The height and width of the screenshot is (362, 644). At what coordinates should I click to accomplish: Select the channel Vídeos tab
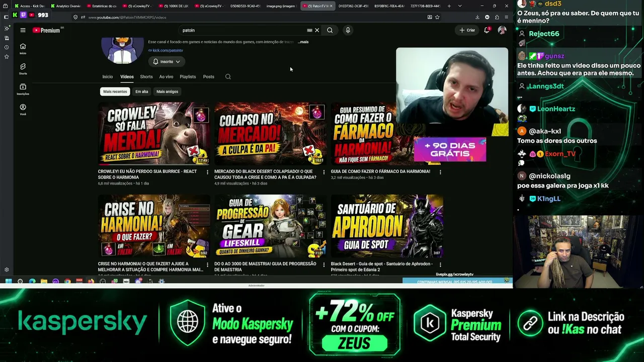[127, 76]
